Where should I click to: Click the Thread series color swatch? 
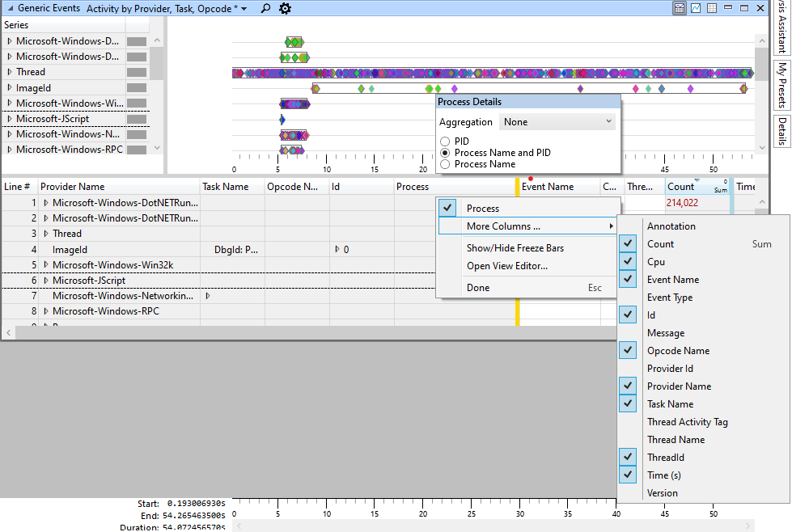136,71
